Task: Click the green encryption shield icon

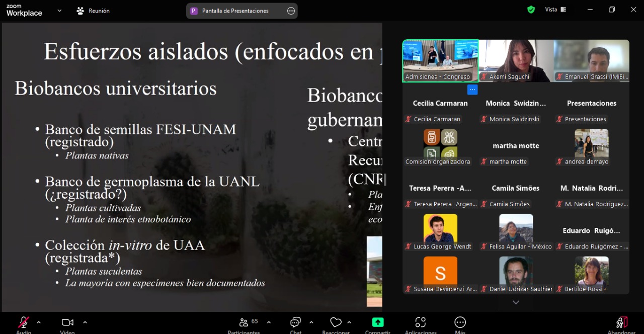Action: pyautogui.click(x=531, y=10)
